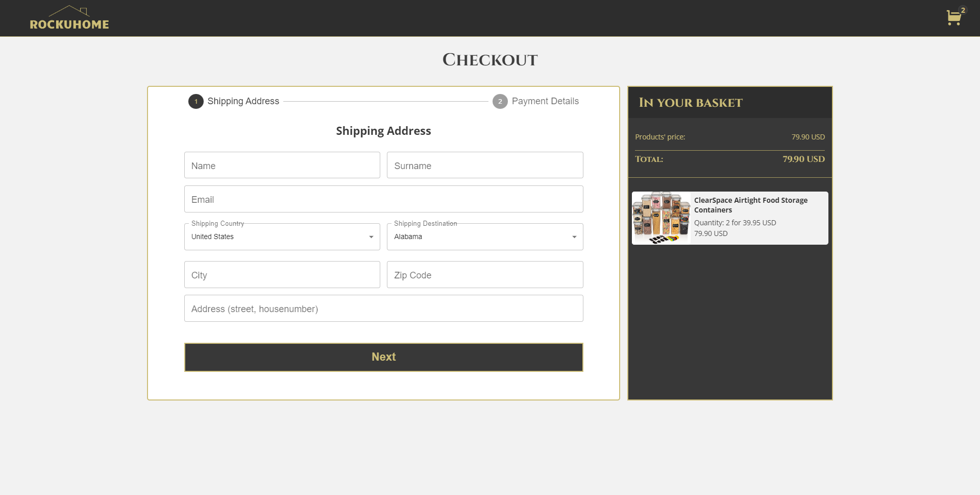Open the Shipping Country selector
This screenshot has height=495, width=980.
click(x=281, y=237)
